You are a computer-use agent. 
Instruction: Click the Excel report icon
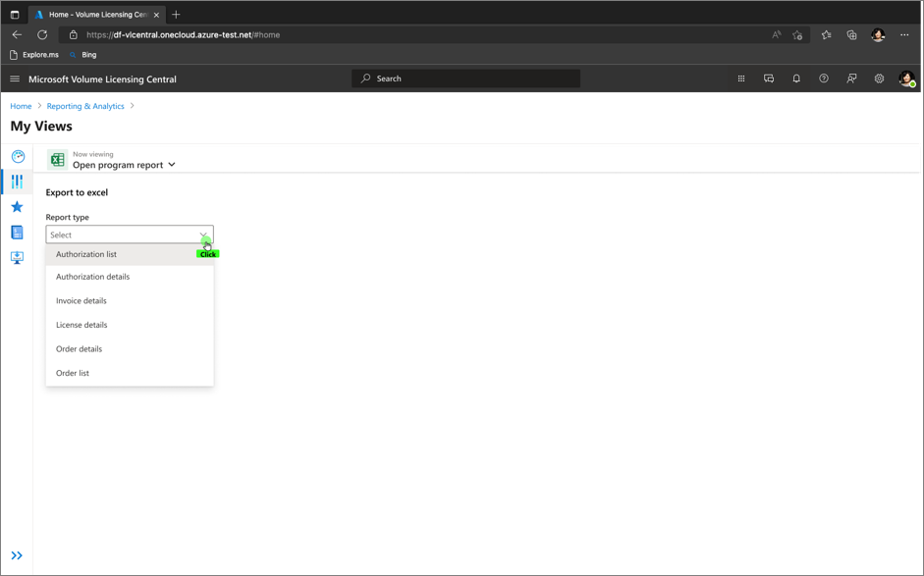tap(58, 160)
